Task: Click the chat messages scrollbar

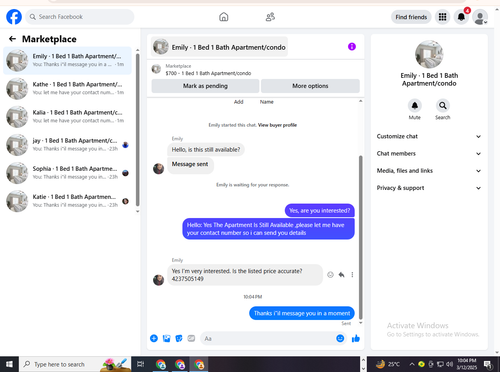Action: 360,237
